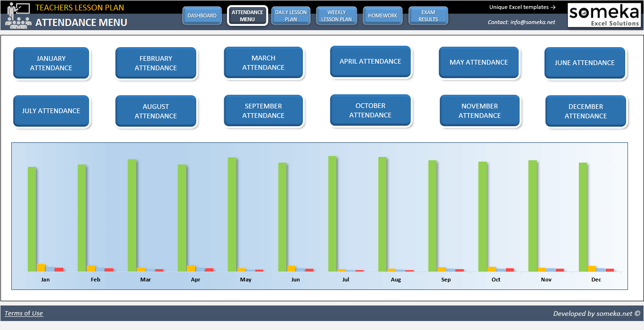The width and height of the screenshot is (644, 330).
Task: Open September Attendance sheet
Action: pos(263,111)
